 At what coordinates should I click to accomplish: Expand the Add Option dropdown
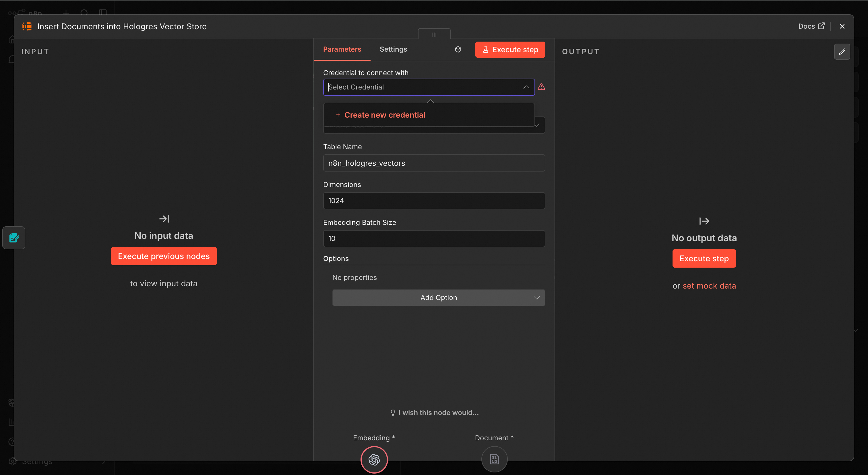click(438, 297)
